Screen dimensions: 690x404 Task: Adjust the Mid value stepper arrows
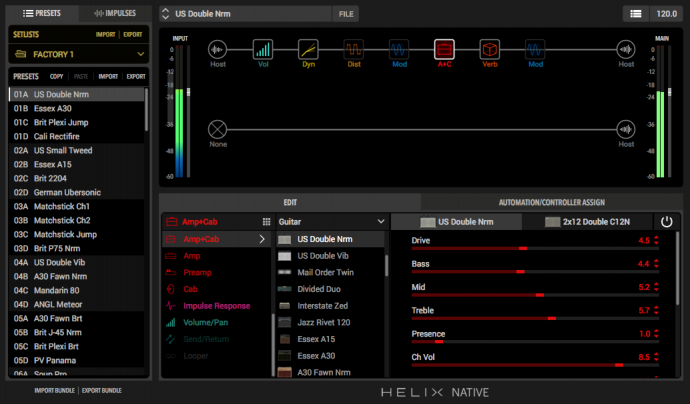coord(656,286)
